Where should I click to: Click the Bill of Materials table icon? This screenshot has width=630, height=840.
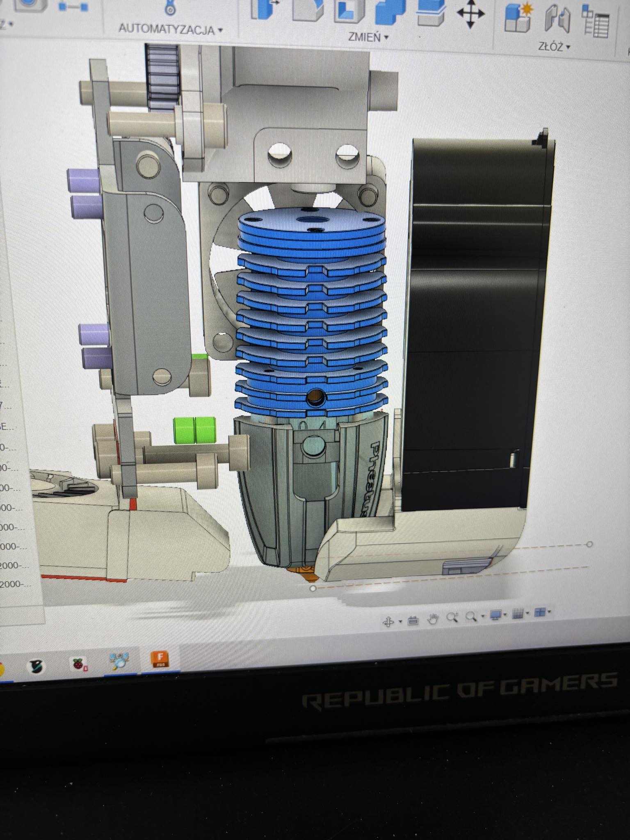pos(596,21)
